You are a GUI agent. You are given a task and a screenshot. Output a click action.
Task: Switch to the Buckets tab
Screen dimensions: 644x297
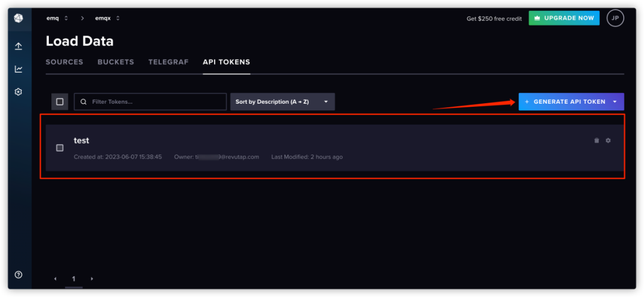(116, 62)
